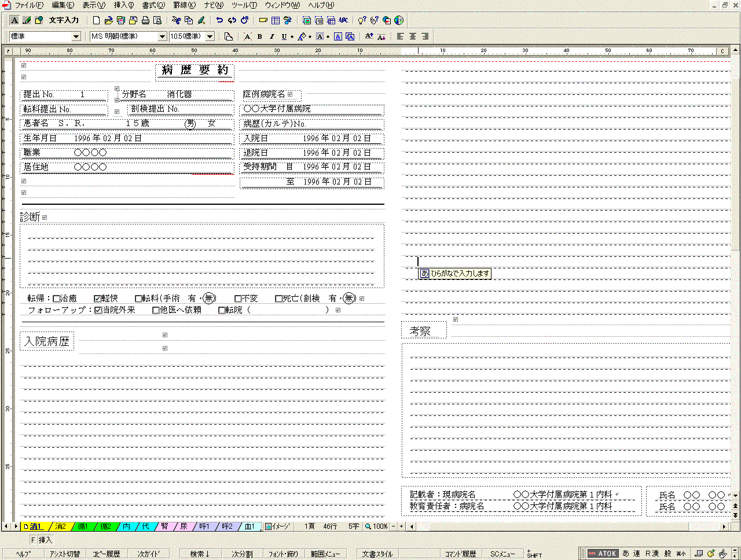Click the center alignment icon
This screenshot has width=741, height=560.
tap(413, 36)
